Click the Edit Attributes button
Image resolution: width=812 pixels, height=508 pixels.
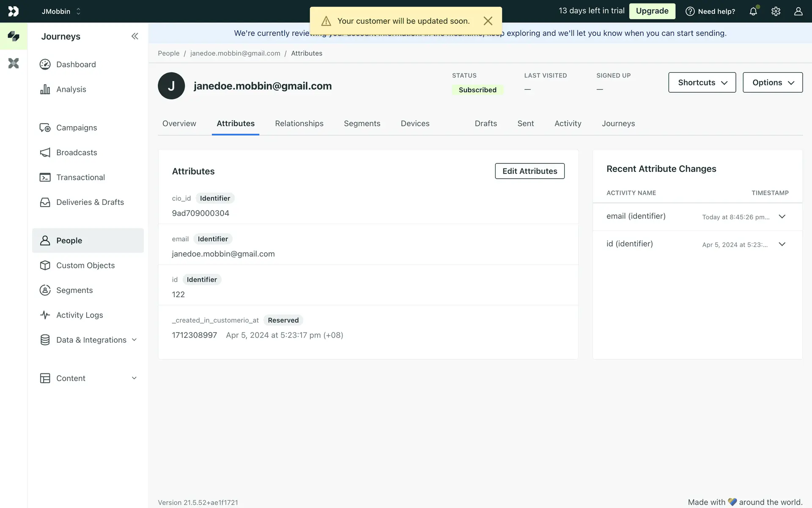[x=529, y=171]
